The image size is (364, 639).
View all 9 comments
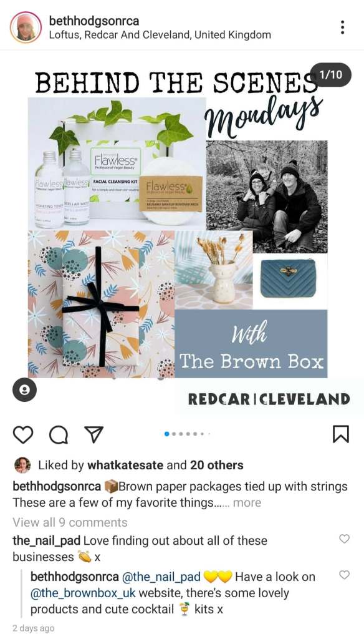tap(70, 522)
